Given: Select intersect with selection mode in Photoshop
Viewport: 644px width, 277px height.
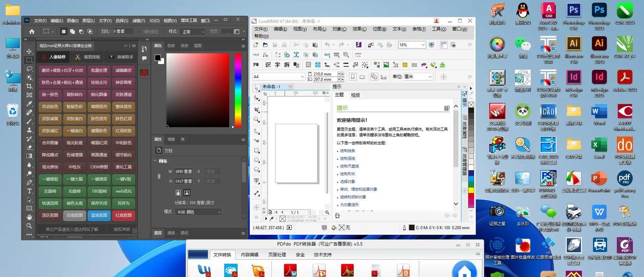Looking at the screenshot, I should point(90,32).
